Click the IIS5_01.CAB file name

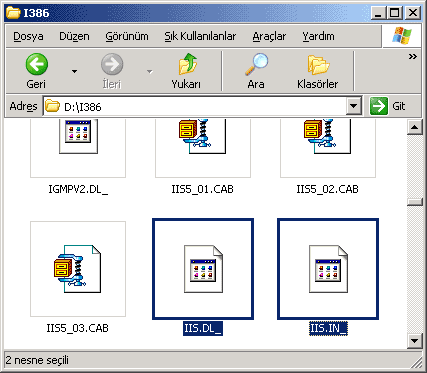203,189
